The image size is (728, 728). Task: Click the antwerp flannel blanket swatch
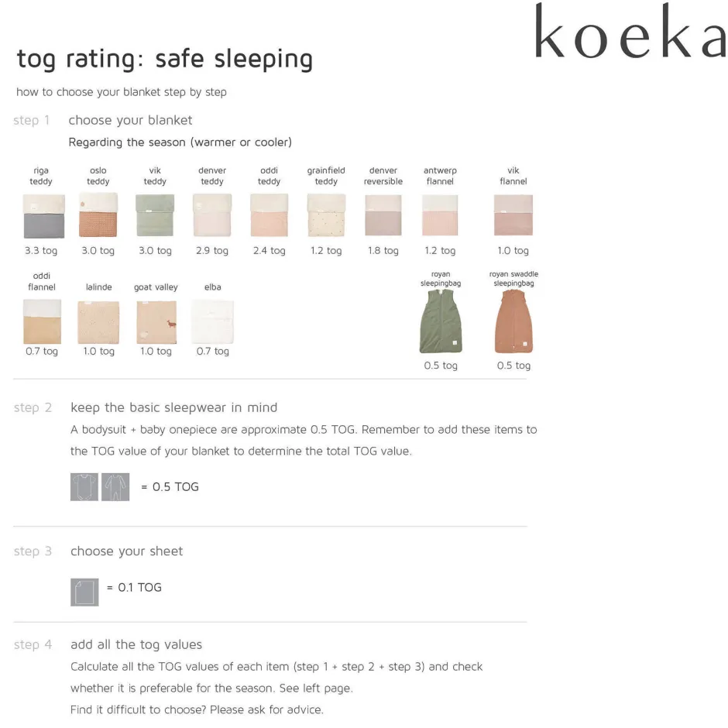tap(440, 215)
